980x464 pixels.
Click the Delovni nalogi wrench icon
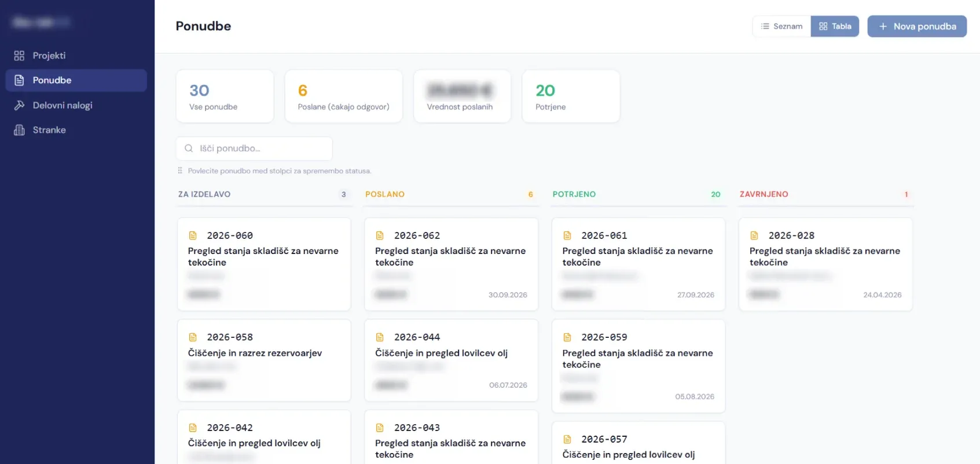pos(19,105)
